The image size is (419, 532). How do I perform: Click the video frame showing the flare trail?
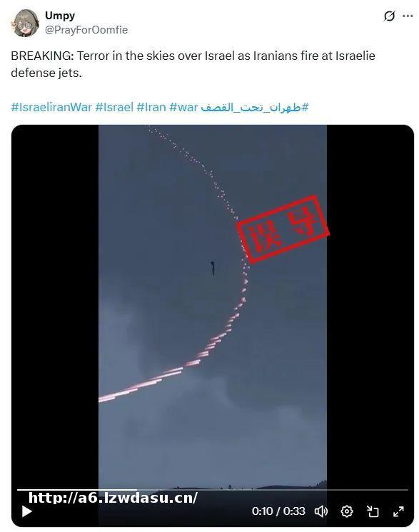(213, 305)
